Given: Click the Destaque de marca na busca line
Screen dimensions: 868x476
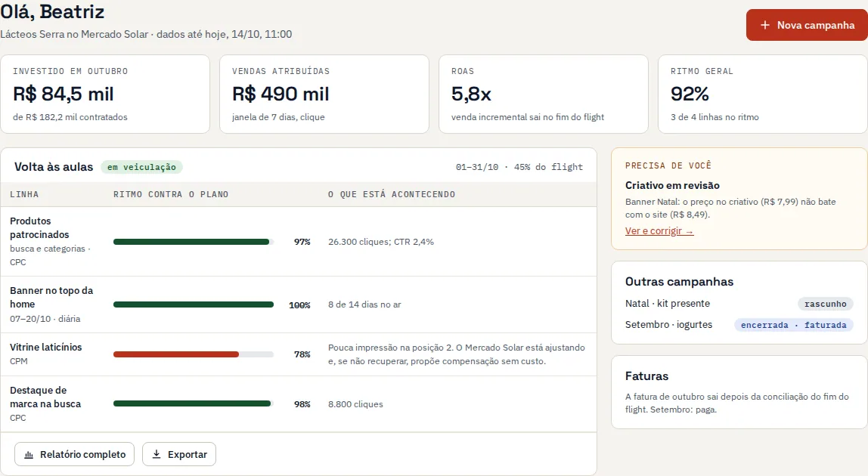Looking at the screenshot, I should (45, 397).
